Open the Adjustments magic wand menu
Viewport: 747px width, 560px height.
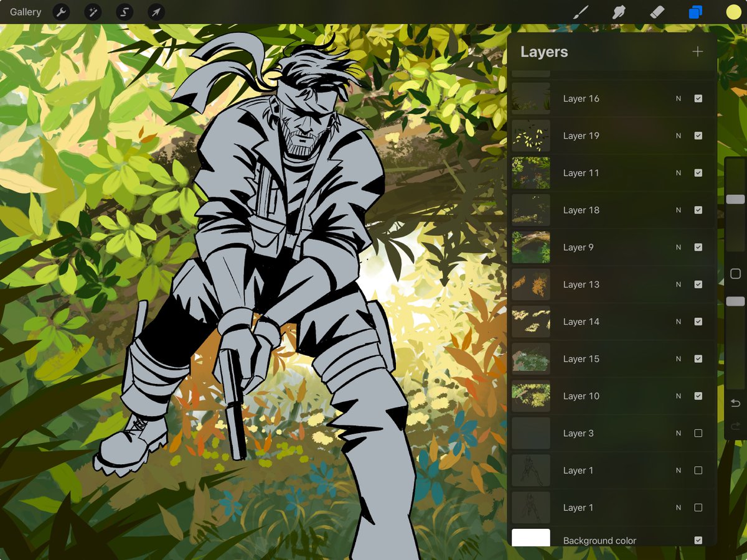[93, 12]
